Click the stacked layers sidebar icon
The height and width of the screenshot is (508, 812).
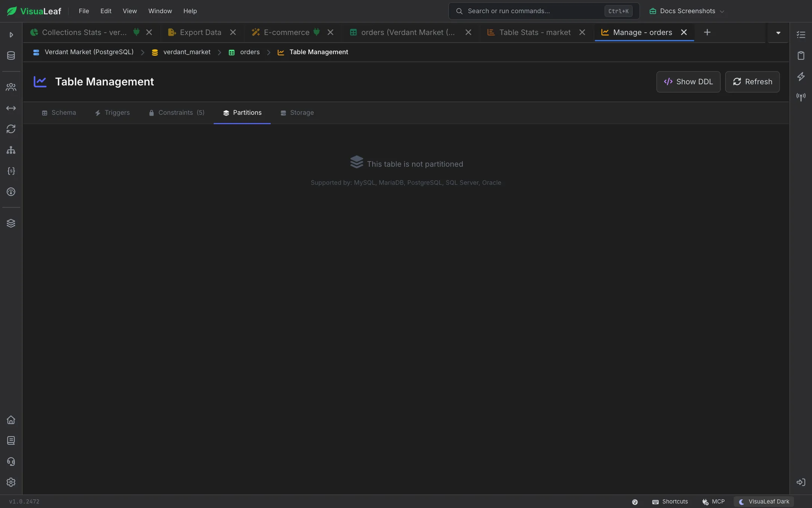click(x=11, y=223)
